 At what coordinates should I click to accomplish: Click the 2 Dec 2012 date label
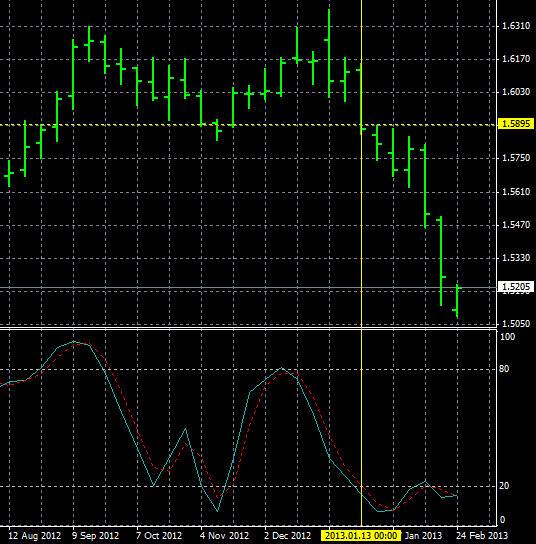coord(287,536)
